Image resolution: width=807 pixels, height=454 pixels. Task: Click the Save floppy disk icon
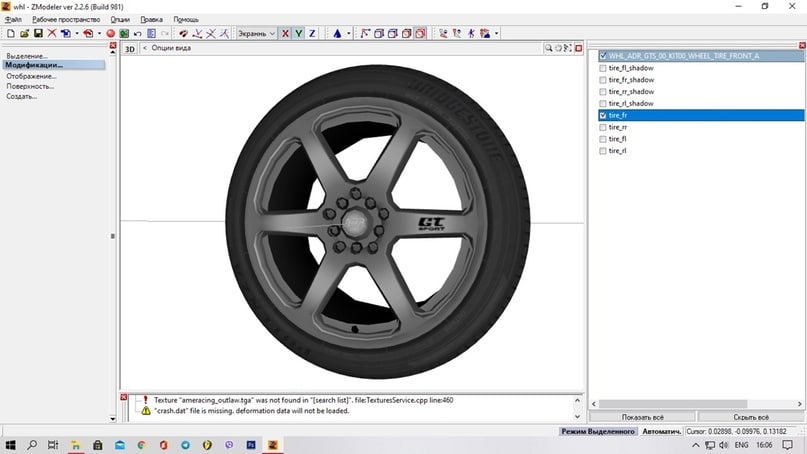pyautogui.click(x=38, y=33)
